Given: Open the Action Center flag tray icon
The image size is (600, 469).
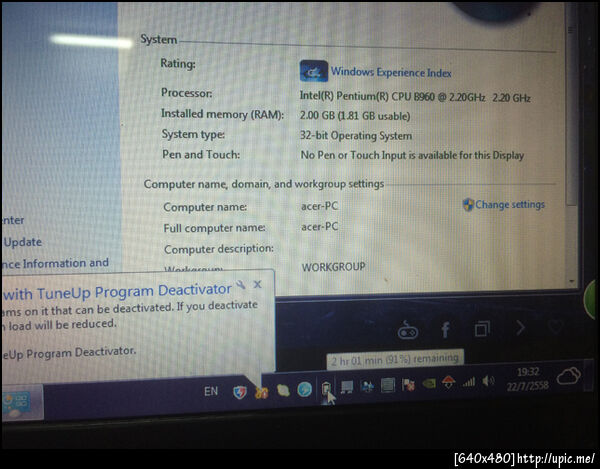Looking at the screenshot, I should (x=408, y=384).
